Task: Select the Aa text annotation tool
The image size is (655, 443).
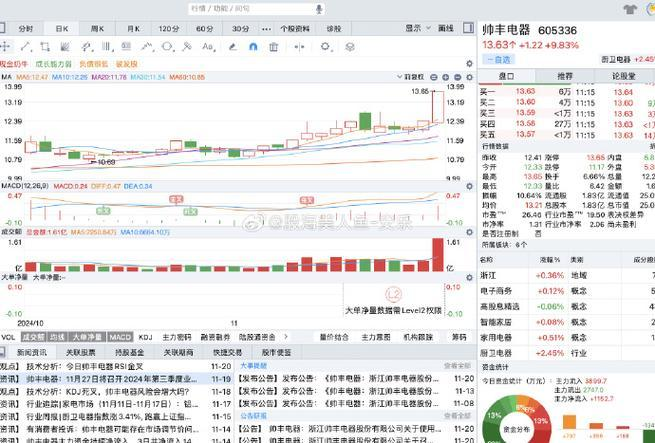Action: pyautogui.click(x=208, y=46)
